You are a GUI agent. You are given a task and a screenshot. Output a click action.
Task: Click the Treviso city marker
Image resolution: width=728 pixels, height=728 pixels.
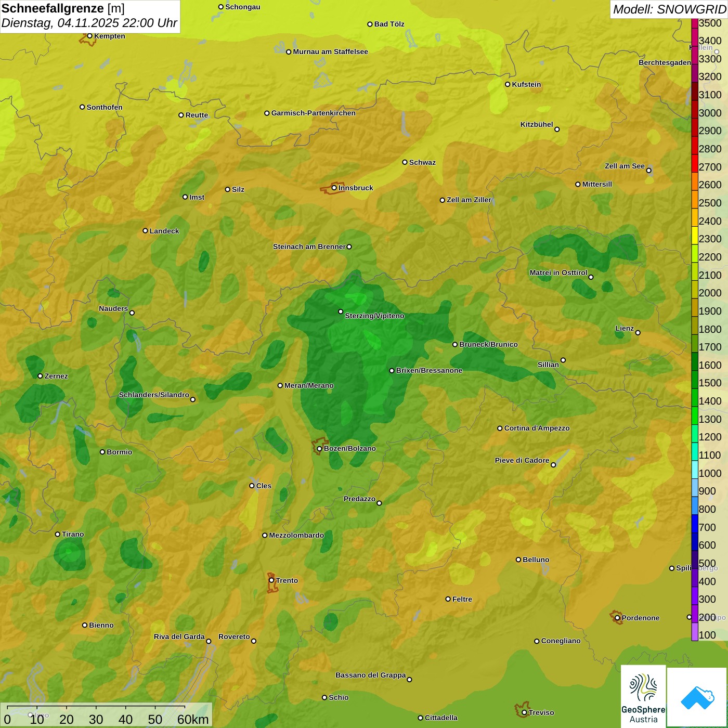[524, 712]
